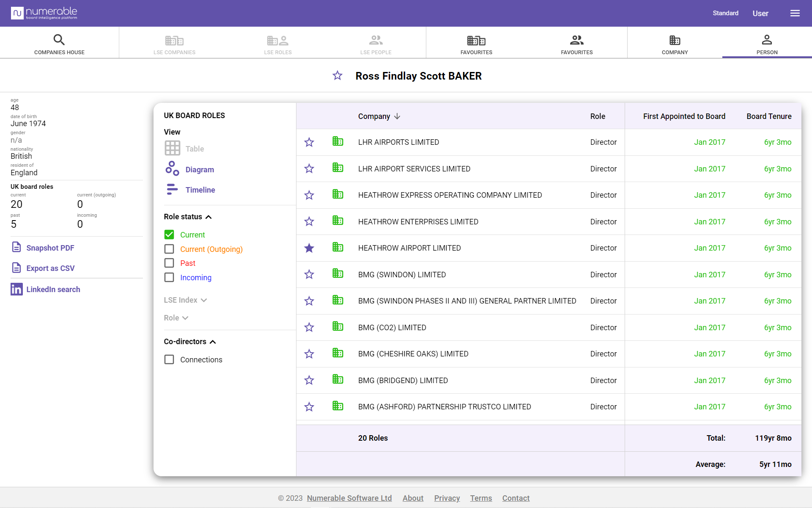Enable the Connections co-directors checkbox
This screenshot has height=508, width=812.
pos(169,359)
